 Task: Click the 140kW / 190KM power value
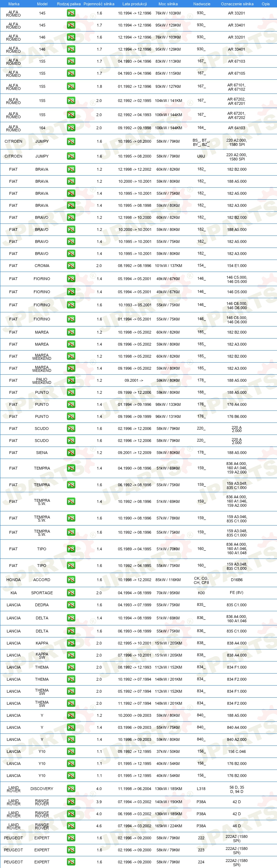pos(169,802)
